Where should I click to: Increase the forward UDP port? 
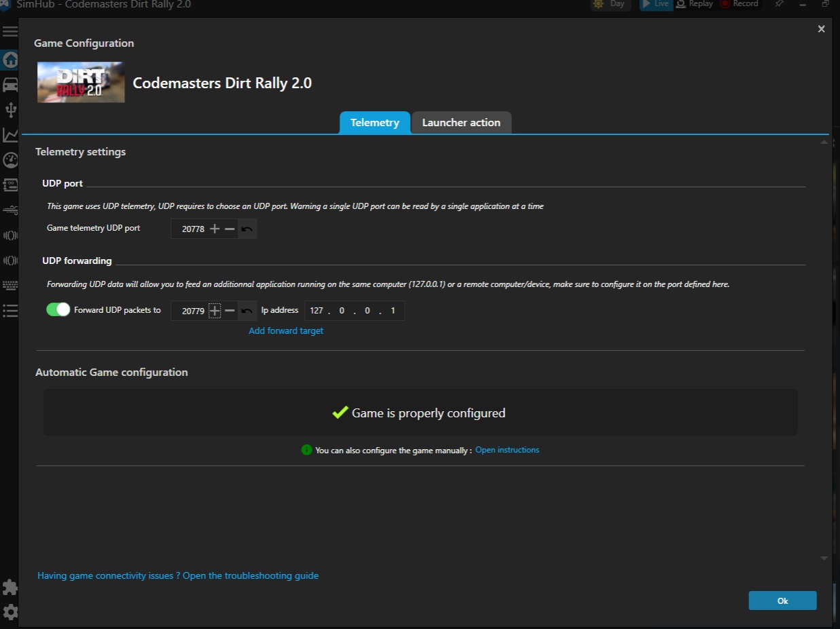pyautogui.click(x=215, y=311)
